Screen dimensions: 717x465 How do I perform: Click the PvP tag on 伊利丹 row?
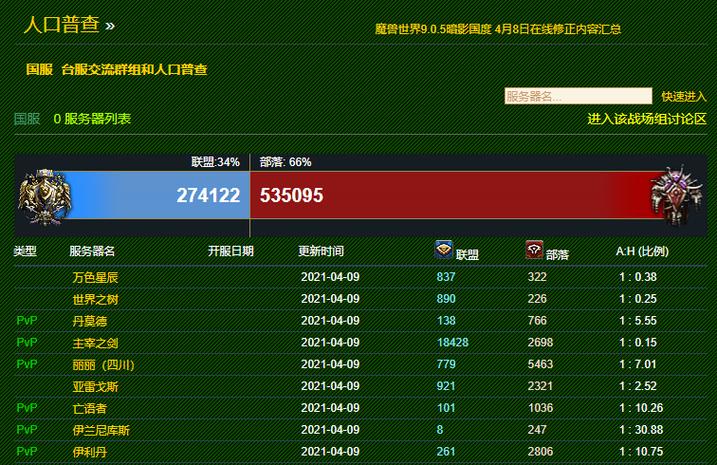pyautogui.click(x=27, y=452)
